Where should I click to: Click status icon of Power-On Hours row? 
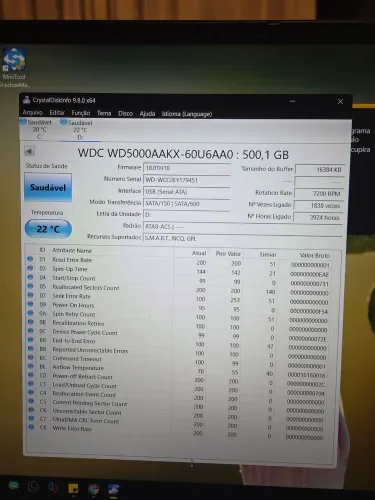(x=30, y=304)
